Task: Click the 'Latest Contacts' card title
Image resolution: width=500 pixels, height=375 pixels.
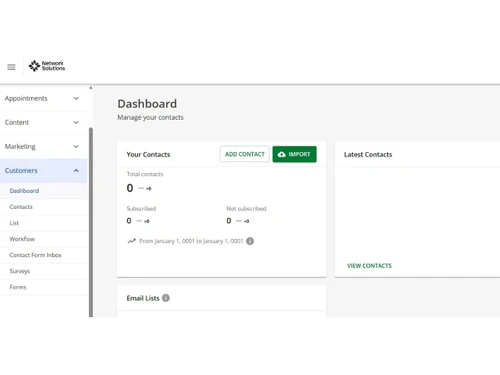Action: click(368, 154)
